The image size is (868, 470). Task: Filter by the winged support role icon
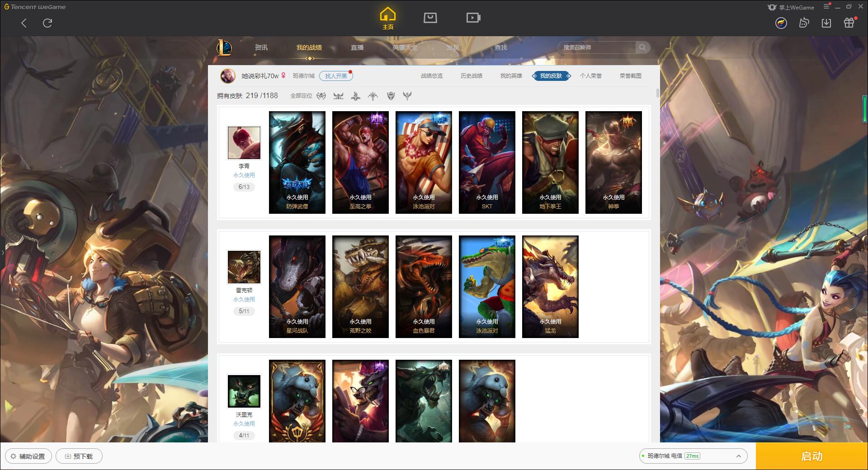(408, 96)
